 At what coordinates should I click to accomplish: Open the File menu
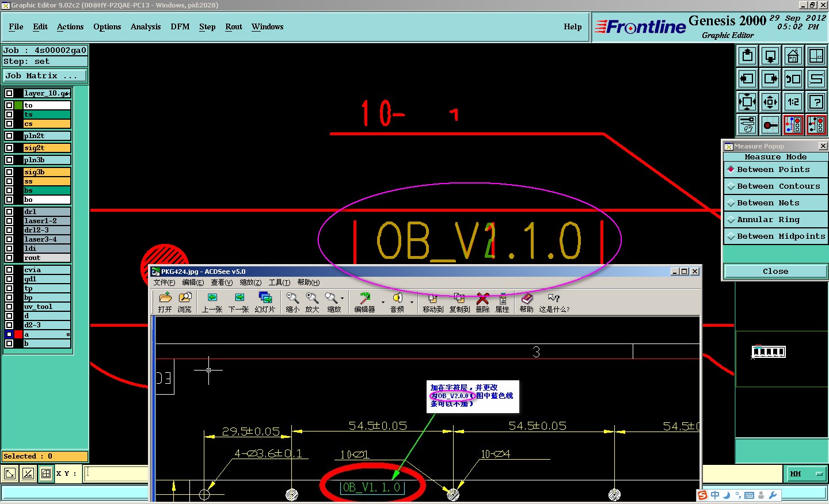tap(16, 26)
